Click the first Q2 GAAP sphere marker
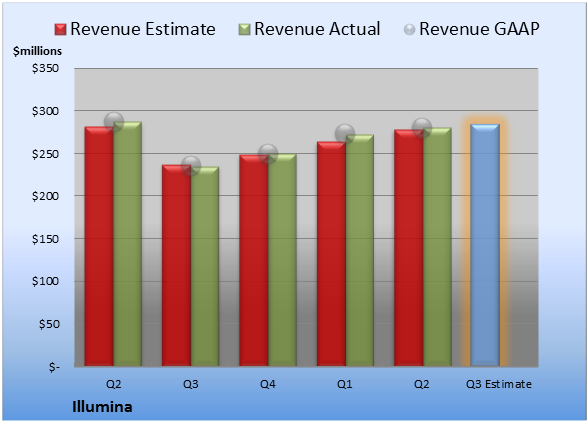Viewport: 588px width, 422px height. pyautogui.click(x=114, y=122)
